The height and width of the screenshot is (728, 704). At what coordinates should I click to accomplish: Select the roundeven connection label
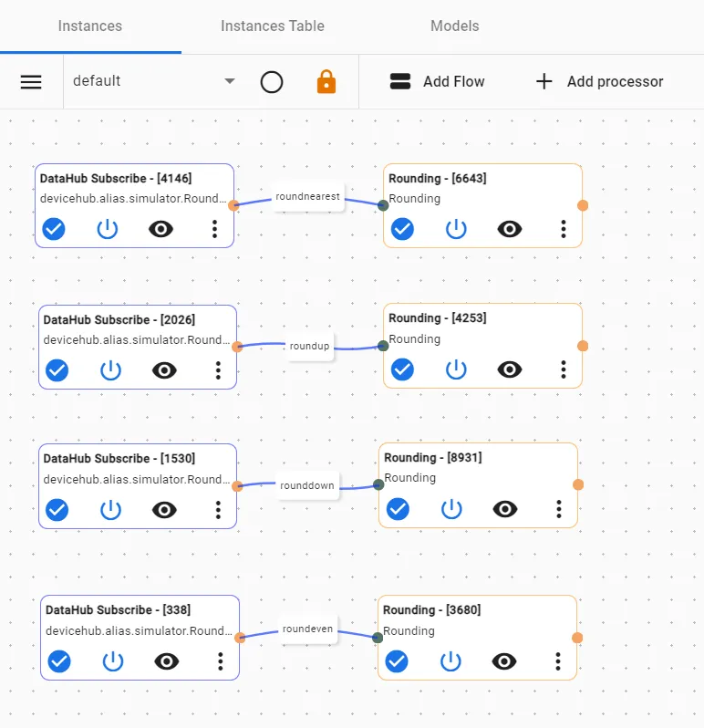pos(307,629)
